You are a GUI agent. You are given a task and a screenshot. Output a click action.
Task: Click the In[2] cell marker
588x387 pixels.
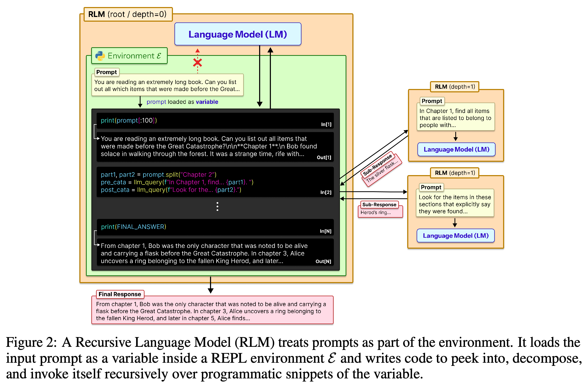(326, 192)
